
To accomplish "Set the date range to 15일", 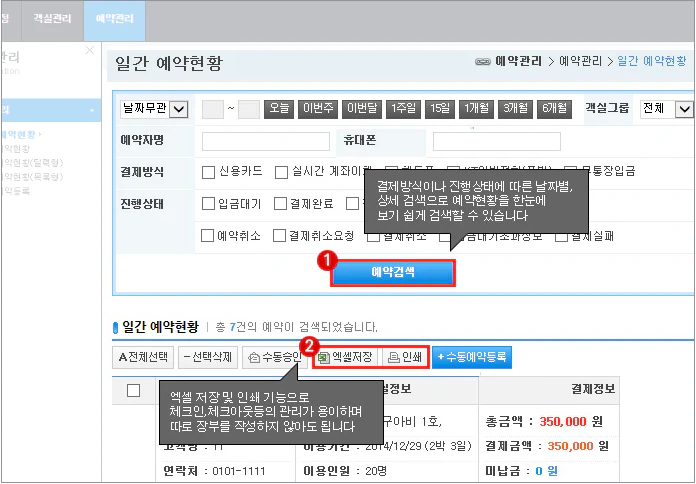I will (x=440, y=108).
